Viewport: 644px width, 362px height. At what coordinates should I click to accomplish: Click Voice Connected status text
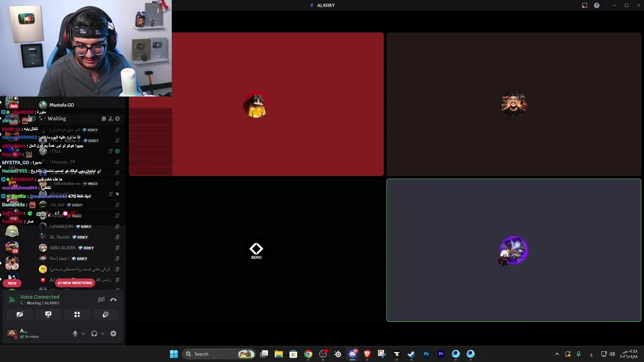[39, 297]
